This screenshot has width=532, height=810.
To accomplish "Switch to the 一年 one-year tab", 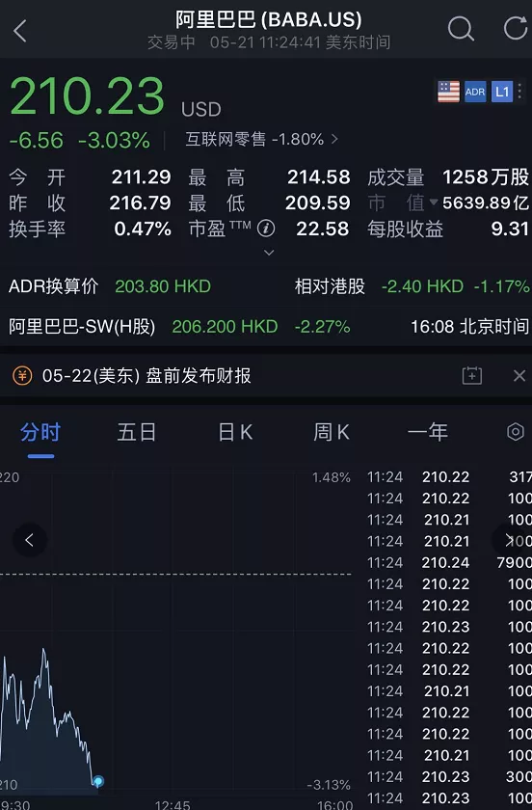I will pos(427,432).
